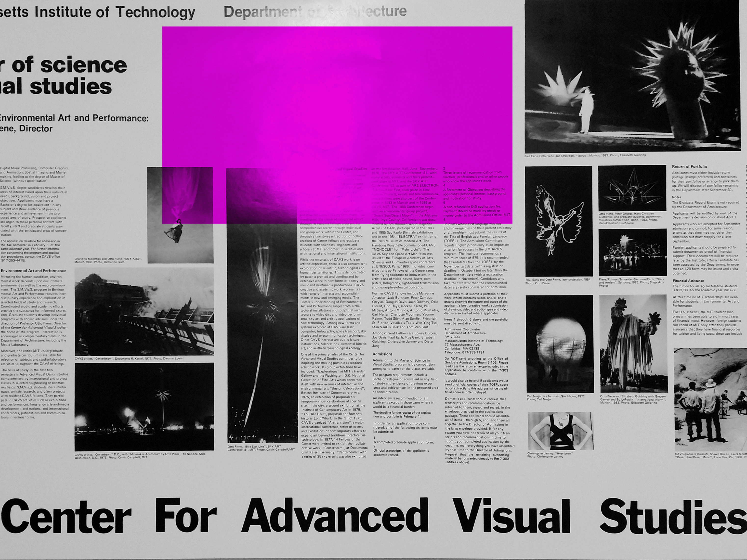Click the 'Financial Assistance' section heading
The width and height of the screenshot is (747, 560).
(x=688, y=280)
